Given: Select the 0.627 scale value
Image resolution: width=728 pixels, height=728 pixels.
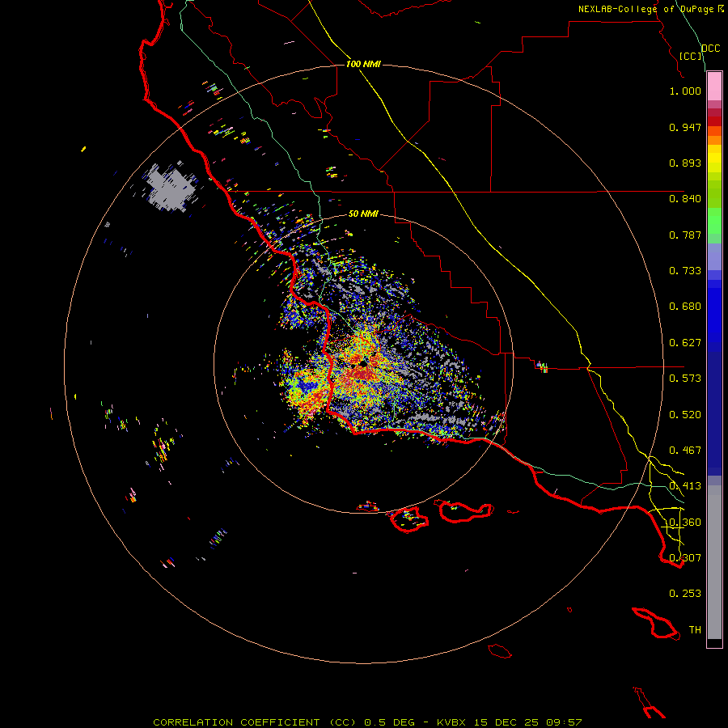Looking at the screenshot, I should [685, 343].
